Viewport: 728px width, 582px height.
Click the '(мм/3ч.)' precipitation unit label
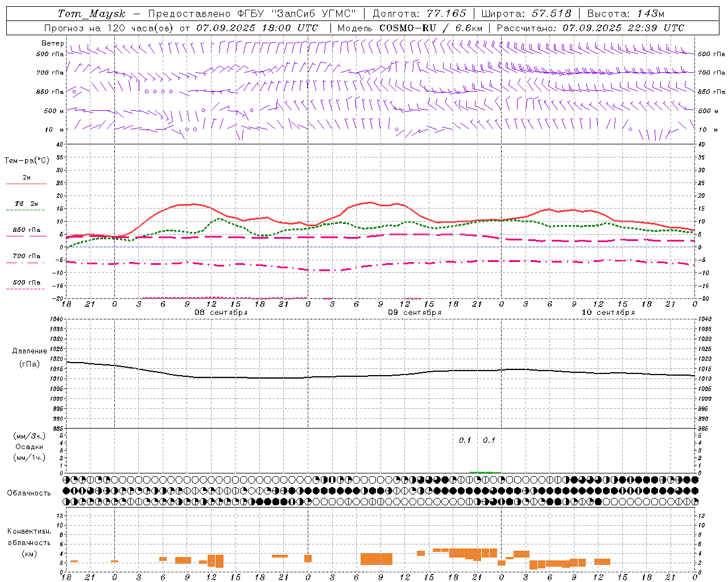click(x=30, y=436)
